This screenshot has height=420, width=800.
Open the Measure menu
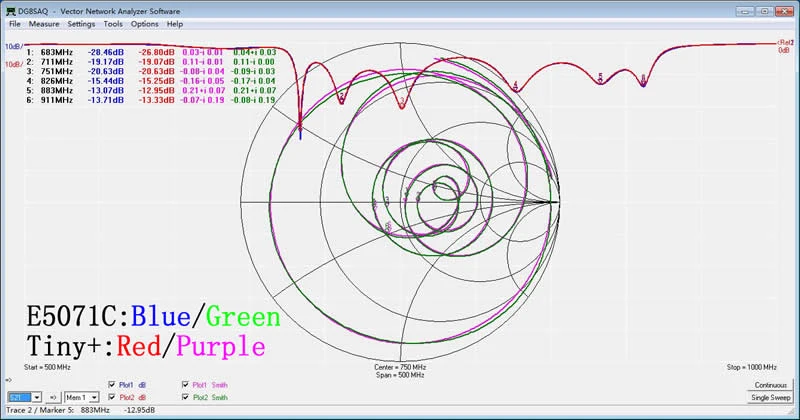44,24
